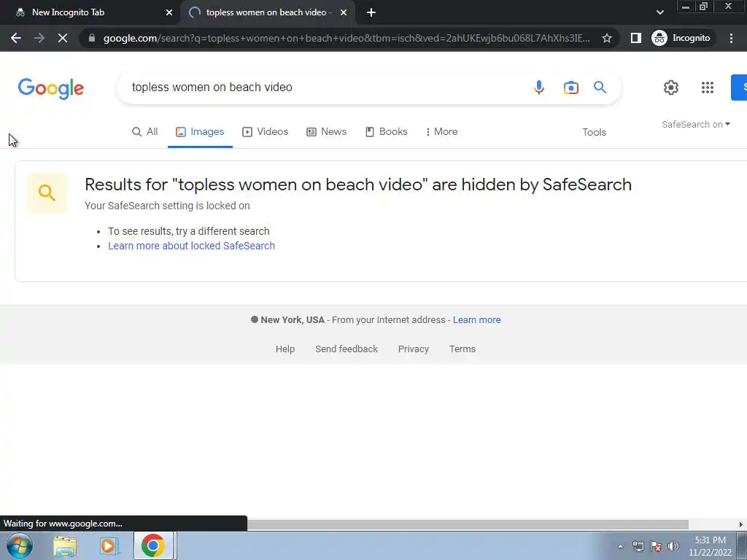The height and width of the screenshot is (560, 747).
Task: Switch to the New Incognito Tab
Action: tap(90, 13)
